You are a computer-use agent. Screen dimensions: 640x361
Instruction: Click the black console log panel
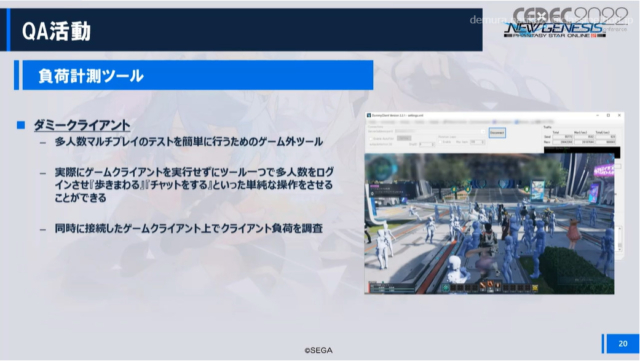582,150
